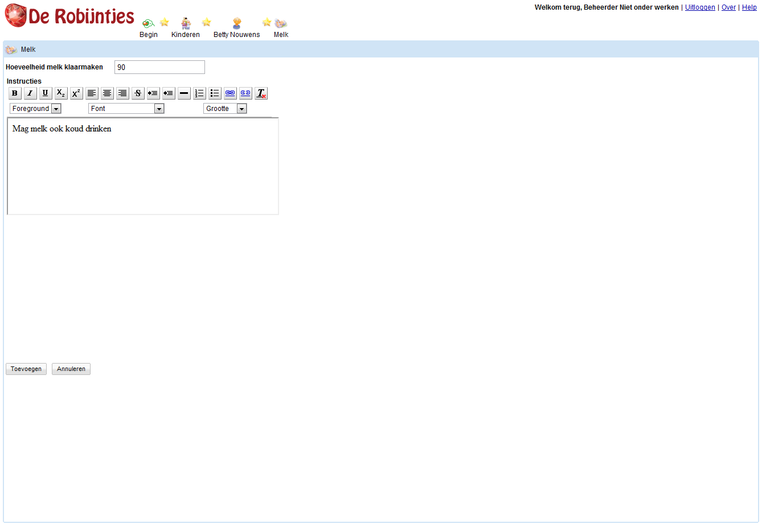This screenshot has width=762, height=532.
Task: Click the milk amount input field
Action: (x=159, y=67)
